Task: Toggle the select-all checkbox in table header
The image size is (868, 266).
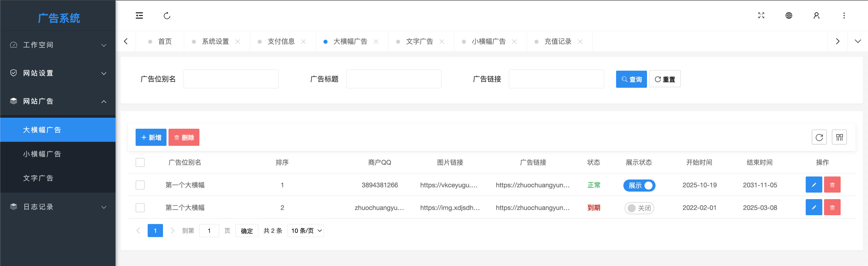Action: coord(140,162)
